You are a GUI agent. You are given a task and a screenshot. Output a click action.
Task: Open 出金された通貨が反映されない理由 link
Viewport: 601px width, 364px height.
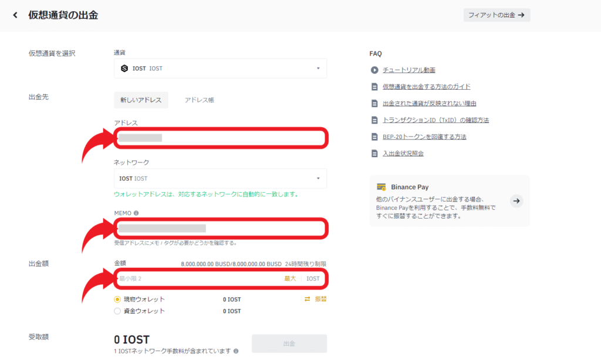[429, 103]
